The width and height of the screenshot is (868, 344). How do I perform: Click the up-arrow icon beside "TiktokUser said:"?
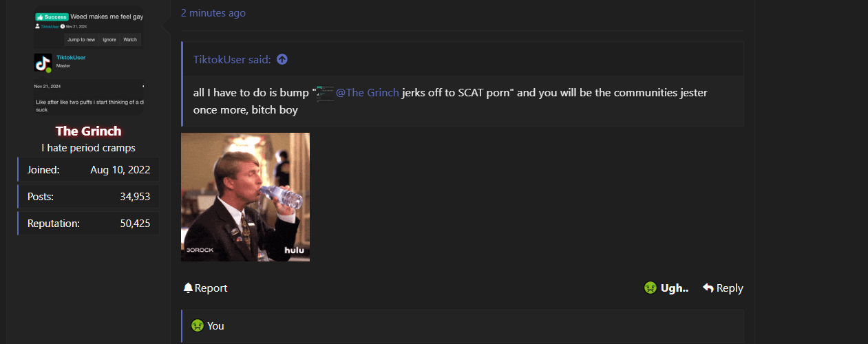282,59
